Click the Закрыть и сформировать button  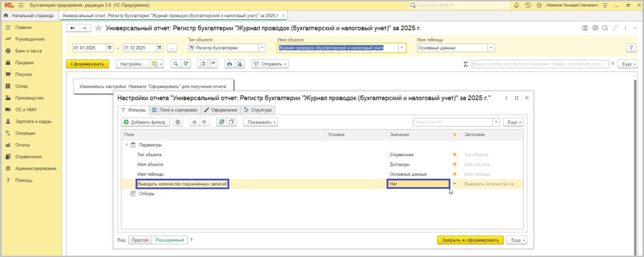pyautogui.click(x=470, y=240)
